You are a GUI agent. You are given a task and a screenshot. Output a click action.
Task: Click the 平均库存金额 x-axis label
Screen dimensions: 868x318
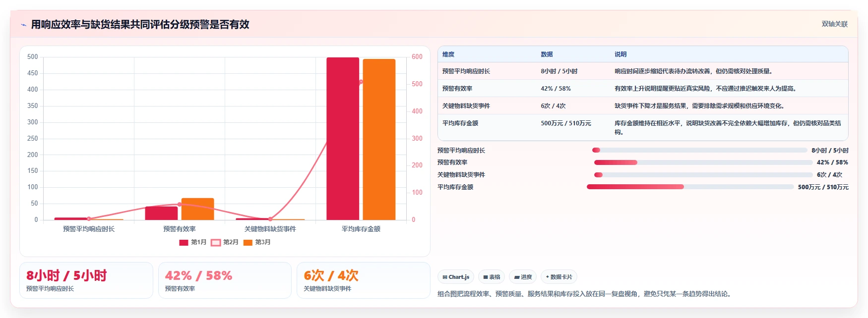click(361, 229)
